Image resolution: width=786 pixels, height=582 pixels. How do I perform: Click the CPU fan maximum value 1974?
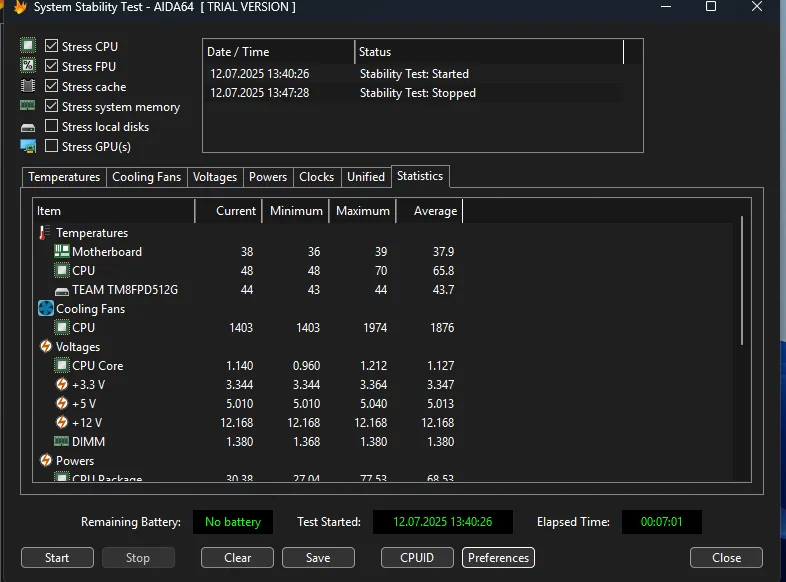click(x=375, y=328)
